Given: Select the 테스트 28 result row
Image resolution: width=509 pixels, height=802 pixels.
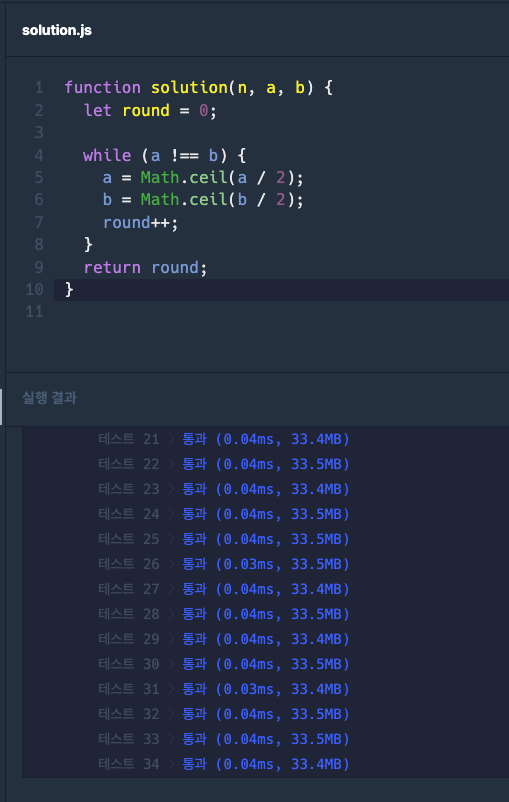Looking at the screenshot, I should click(224, 614).
